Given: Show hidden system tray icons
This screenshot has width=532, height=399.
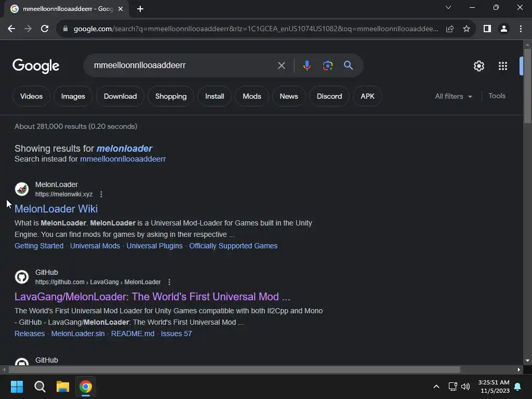Looking at the screenshot, I should tap(436, 387).
